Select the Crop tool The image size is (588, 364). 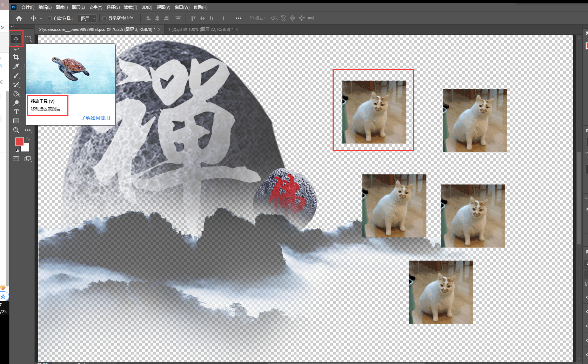tap(16, 57)
